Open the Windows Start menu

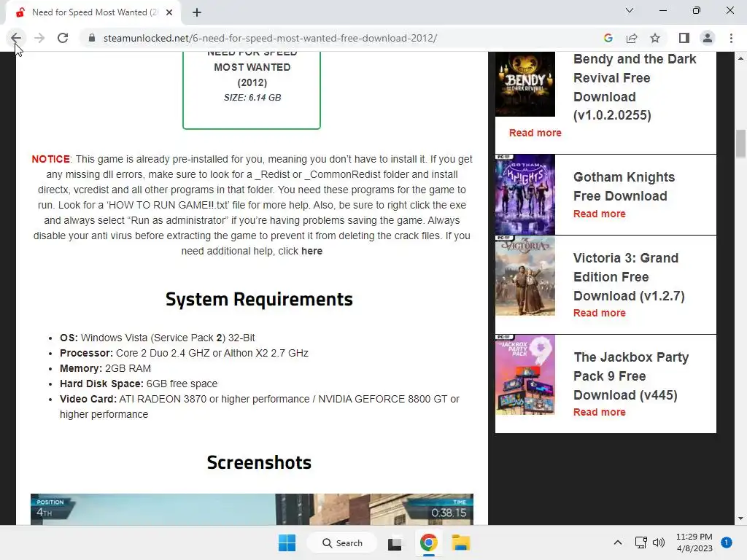click(x=287, y=542)
